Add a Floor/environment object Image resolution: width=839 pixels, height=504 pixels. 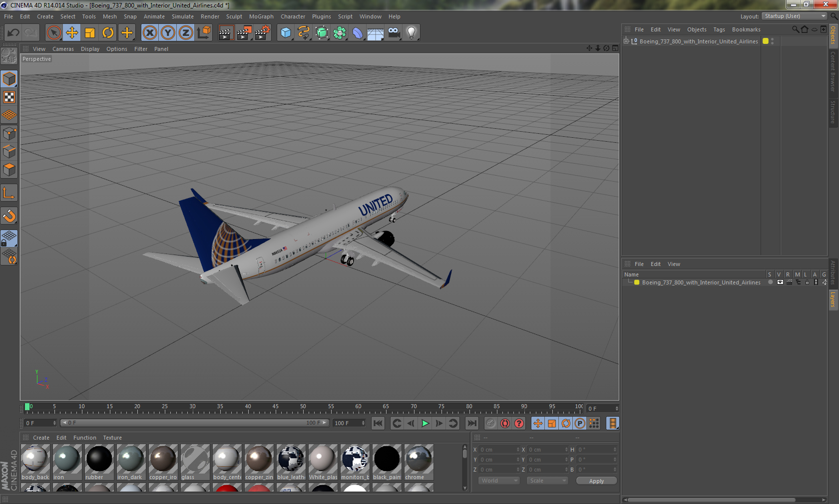tap(376, 33)
